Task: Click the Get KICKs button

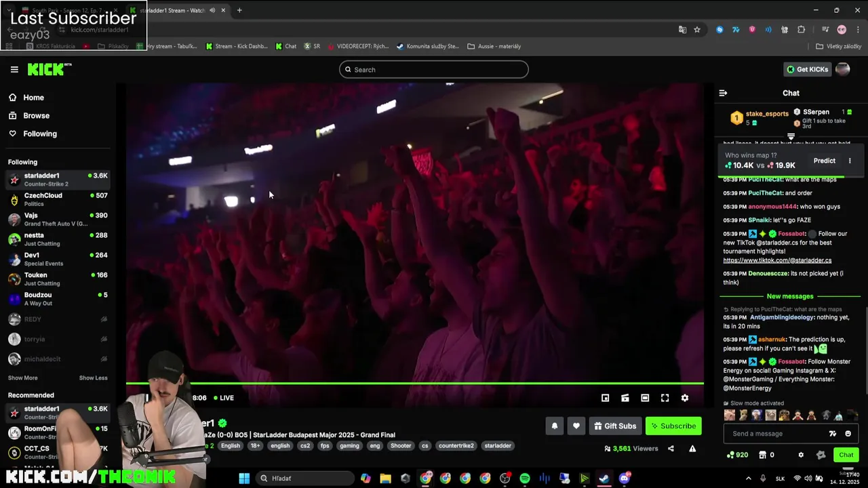Action: [x=807, y=69]
